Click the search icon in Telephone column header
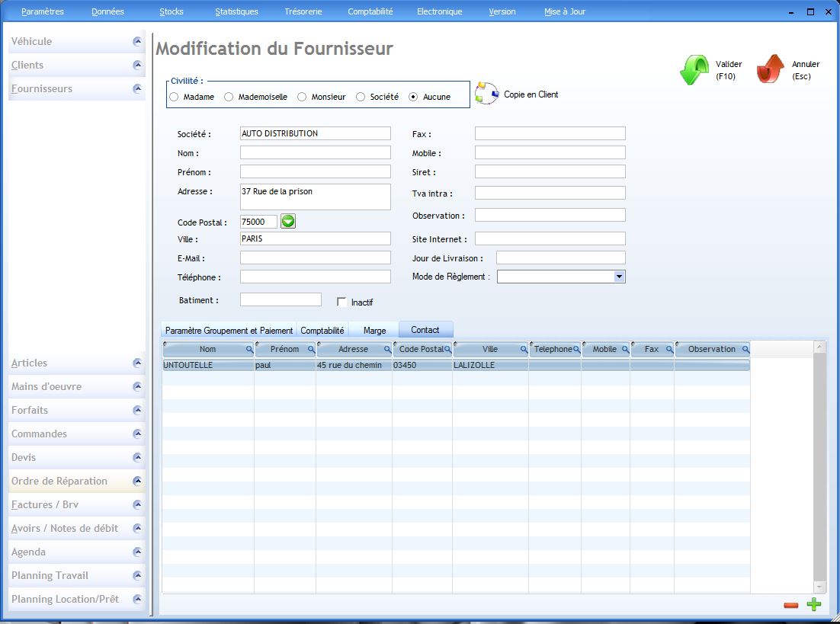The height and width of the screenshot is (624, 840). (x=576, y=349)
